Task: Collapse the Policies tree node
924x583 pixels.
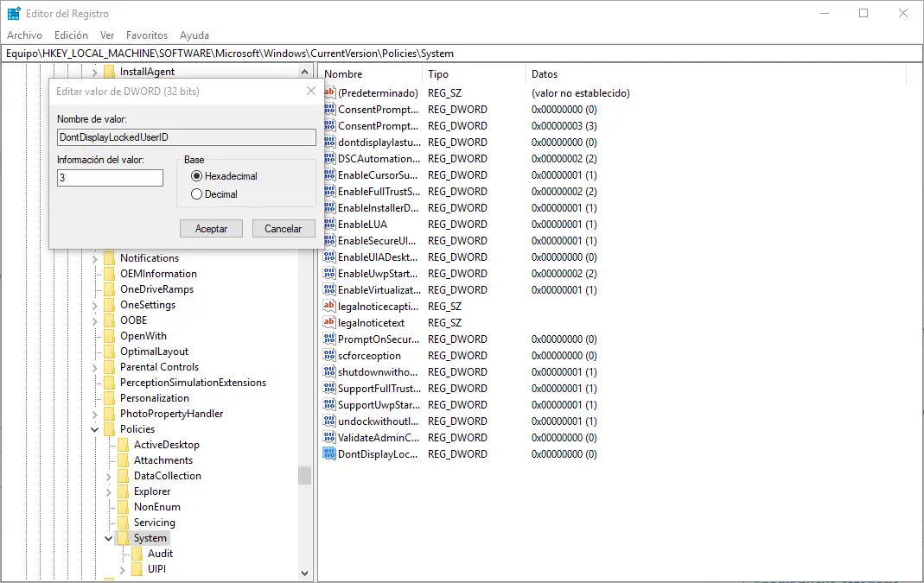Action: tap(95, 429)
